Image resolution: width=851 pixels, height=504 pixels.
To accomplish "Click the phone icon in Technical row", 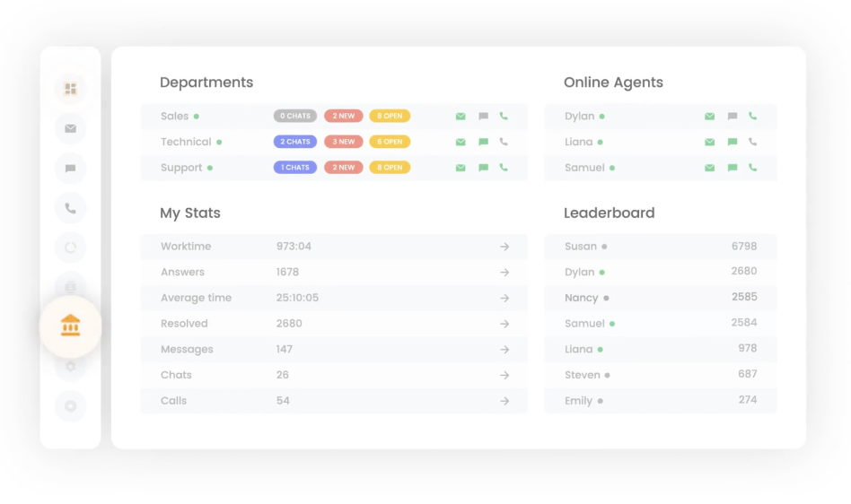I will 504,142.
